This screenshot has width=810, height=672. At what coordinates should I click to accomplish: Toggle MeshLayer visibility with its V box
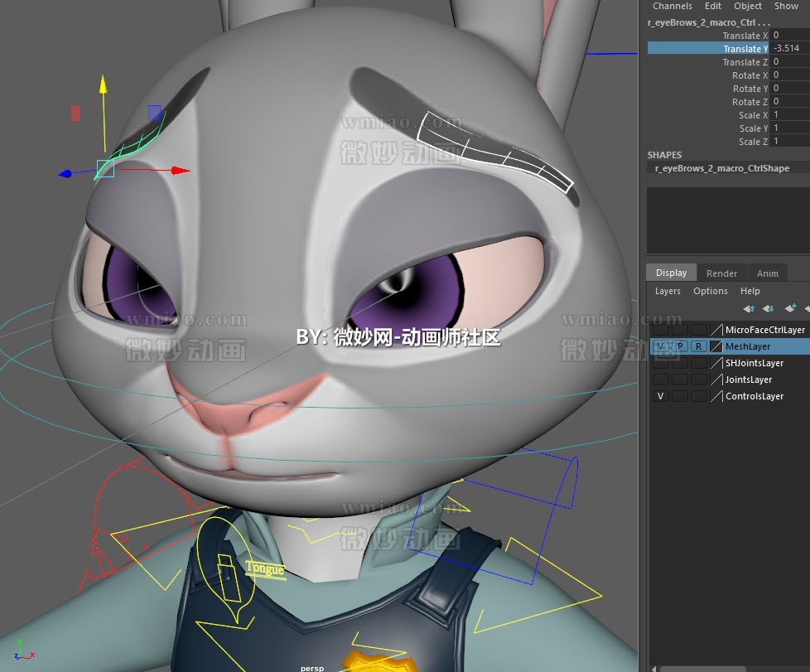click(660, 346)
